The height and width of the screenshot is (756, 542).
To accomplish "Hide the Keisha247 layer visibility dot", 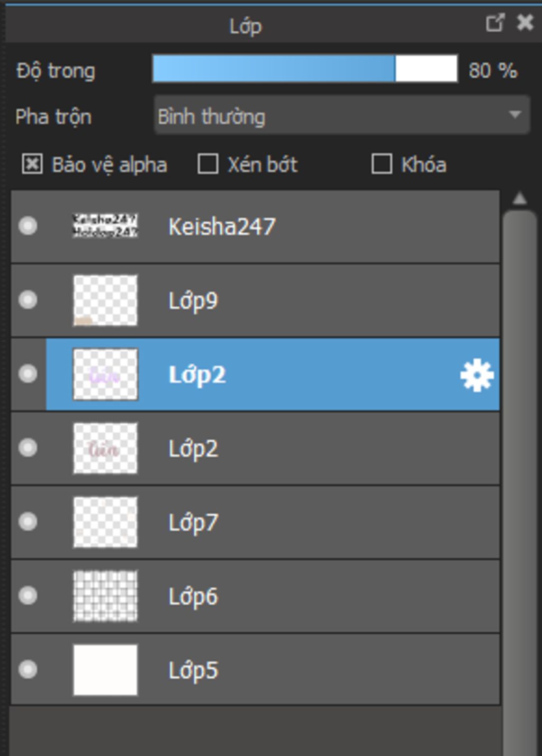I will [28, 226].
